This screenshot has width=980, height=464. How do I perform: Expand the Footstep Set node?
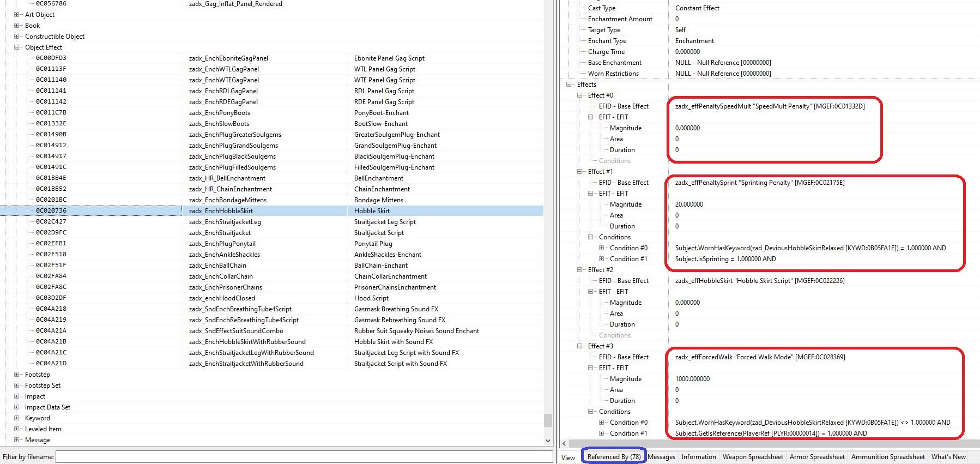pos(17,385)
